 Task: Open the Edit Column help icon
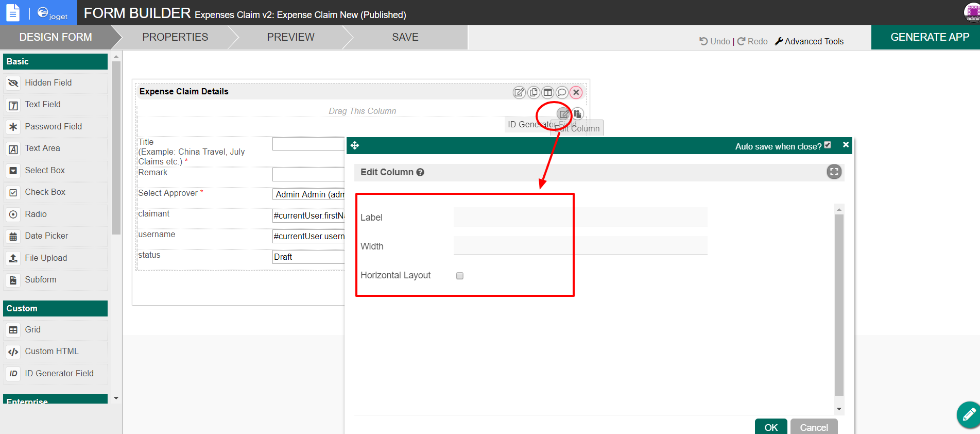(420, 172)
